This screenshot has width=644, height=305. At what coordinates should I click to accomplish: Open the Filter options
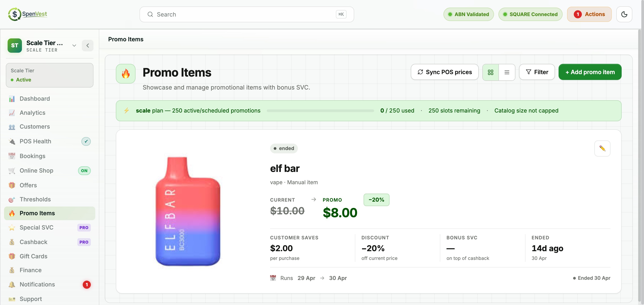537,72
